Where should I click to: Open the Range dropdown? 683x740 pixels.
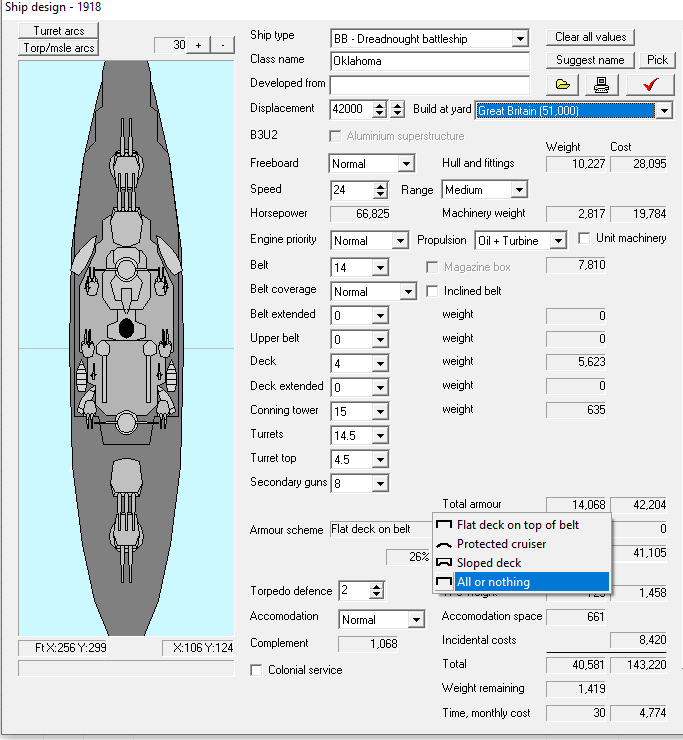519,190
